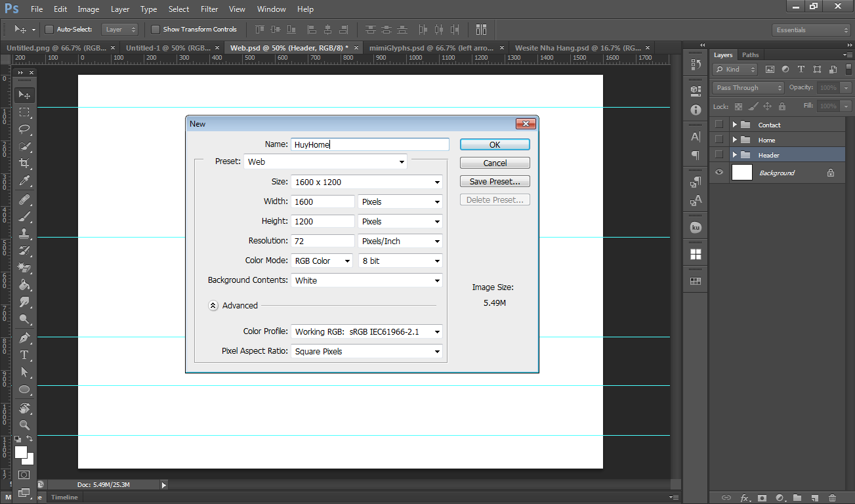Open the Background Contents dropdown
Screen dimensions: 855x504
coord(366,280)
